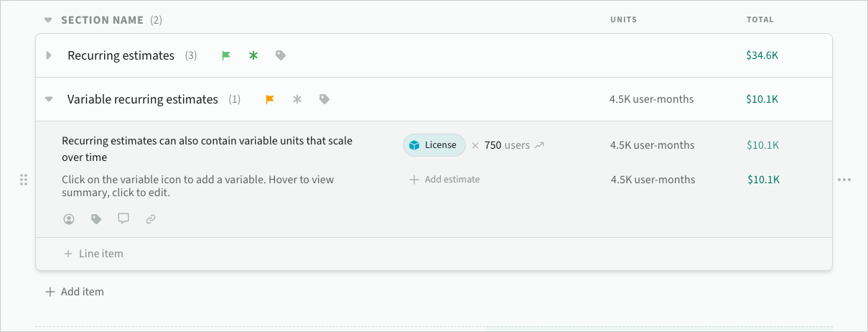This screenshot has height=332, width=868.
Task: Open the three-dot more options menu
Action: coord(844,180)
